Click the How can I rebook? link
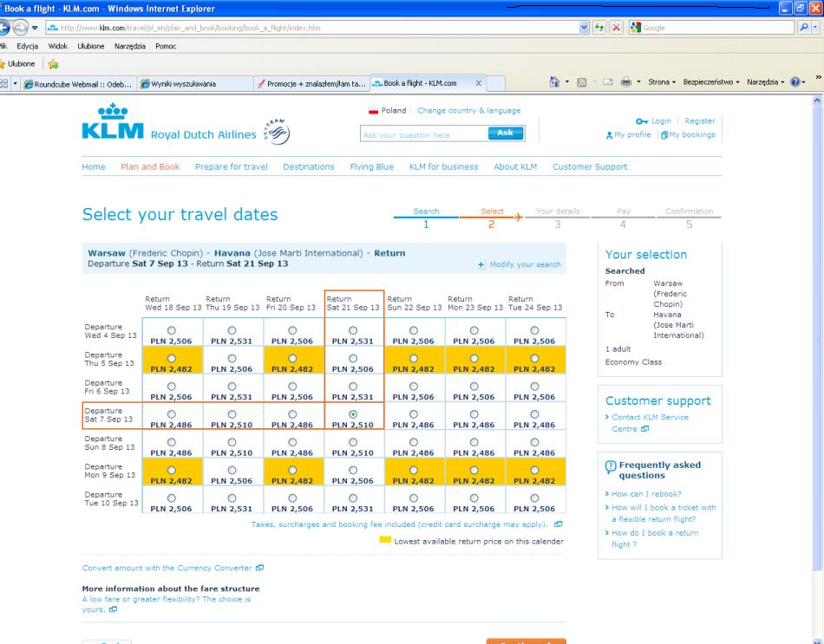 [646, 494]
